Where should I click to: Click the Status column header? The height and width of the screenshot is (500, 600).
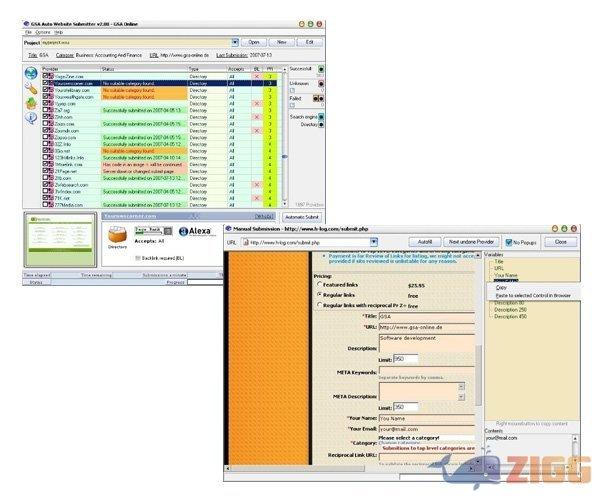[x=144, y=69]
